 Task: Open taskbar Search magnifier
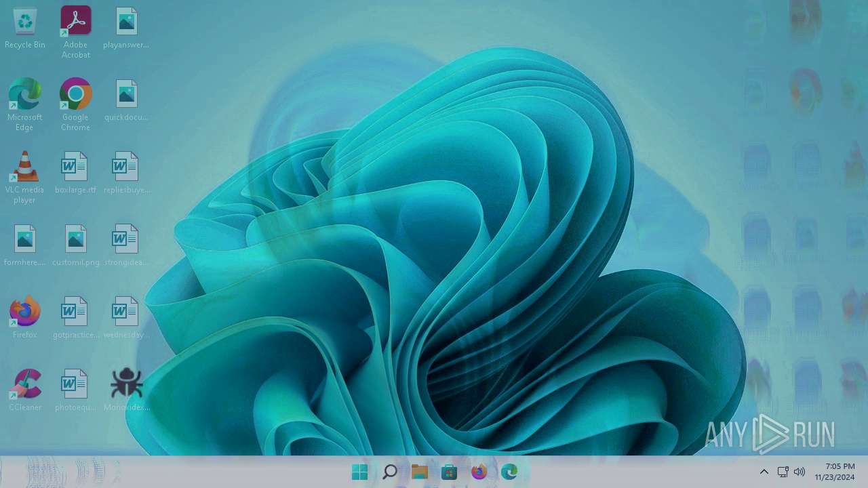point(390,472)
